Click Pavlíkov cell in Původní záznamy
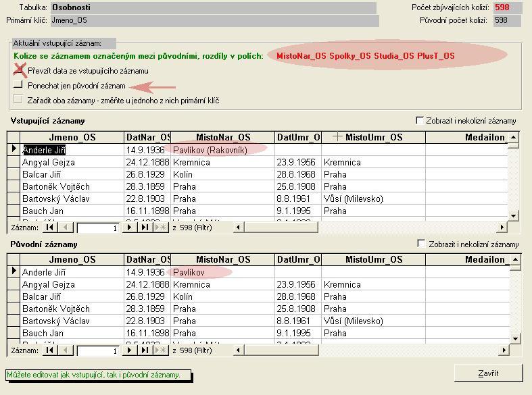The height and width of the screenshot is (395, 532). coord(222,272)
